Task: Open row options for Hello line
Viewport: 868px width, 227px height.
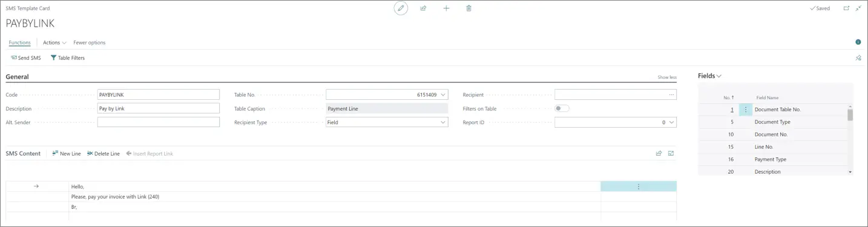Action: 639,186
